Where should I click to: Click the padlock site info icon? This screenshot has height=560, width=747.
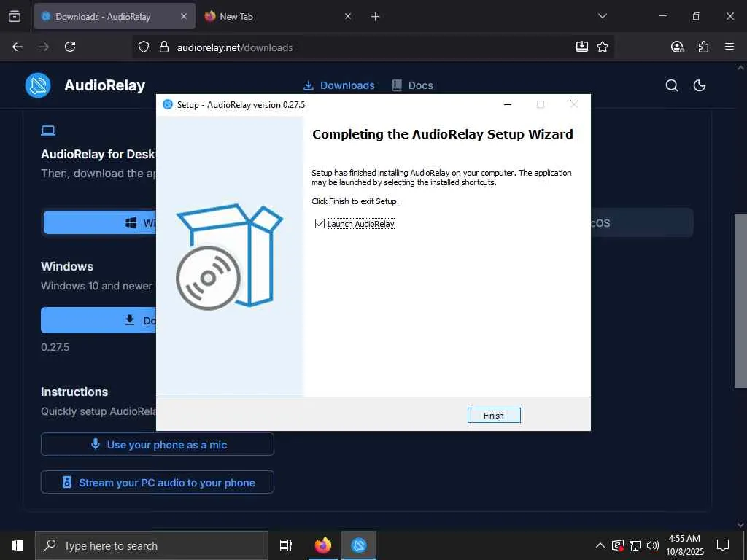164,47
